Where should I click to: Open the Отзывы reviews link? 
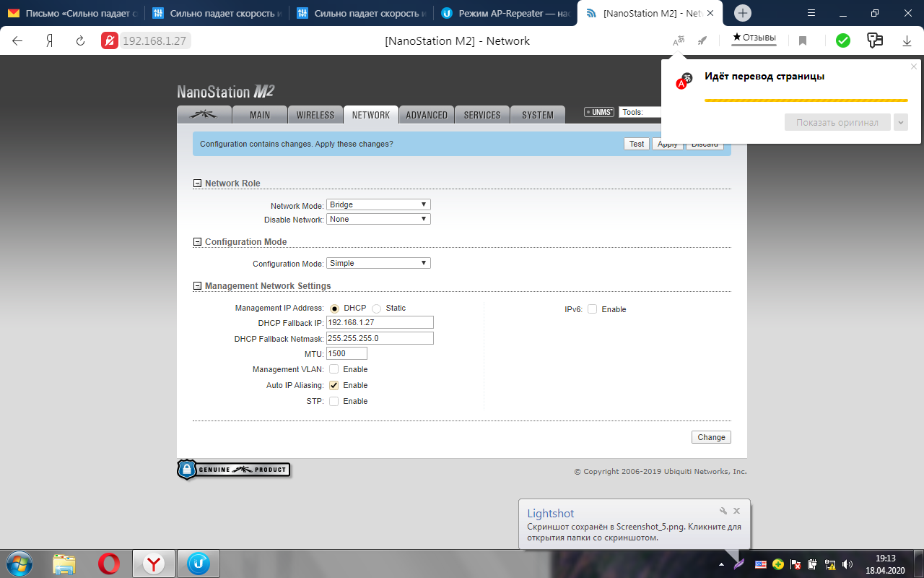754,38
